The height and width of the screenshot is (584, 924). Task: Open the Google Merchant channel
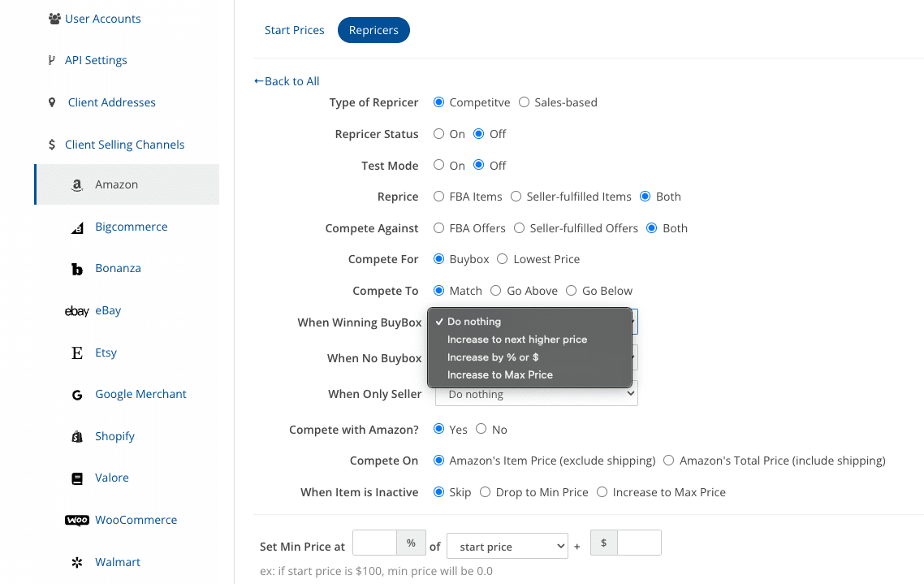coord(140,394)
